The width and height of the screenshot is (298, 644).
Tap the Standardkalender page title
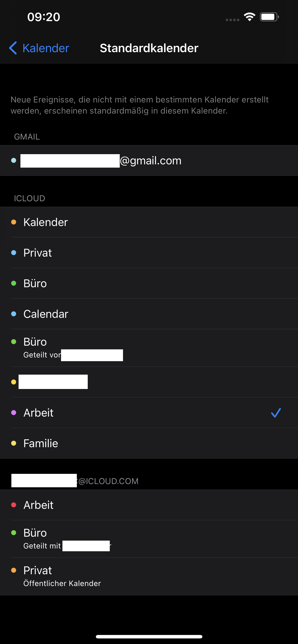coord(149,48)
